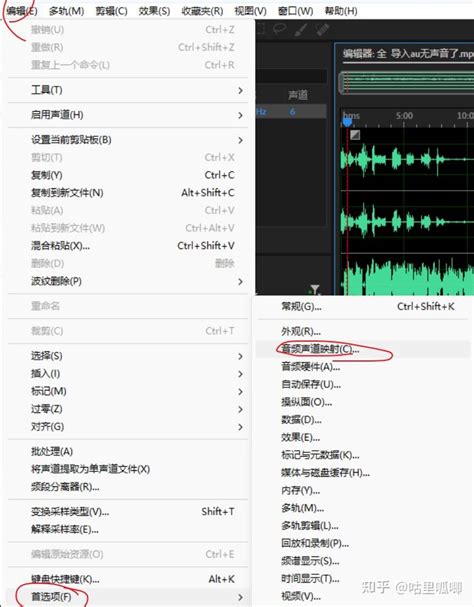The image size is (474, 607).
Task: Click the greyed 重命名 entry
Action: click(128, 306)
